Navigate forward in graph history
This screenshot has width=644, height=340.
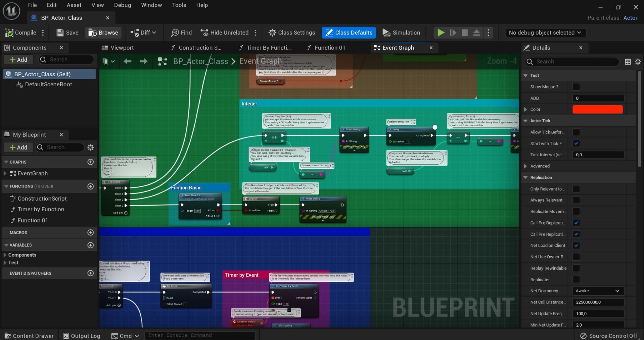pos(143,61)
